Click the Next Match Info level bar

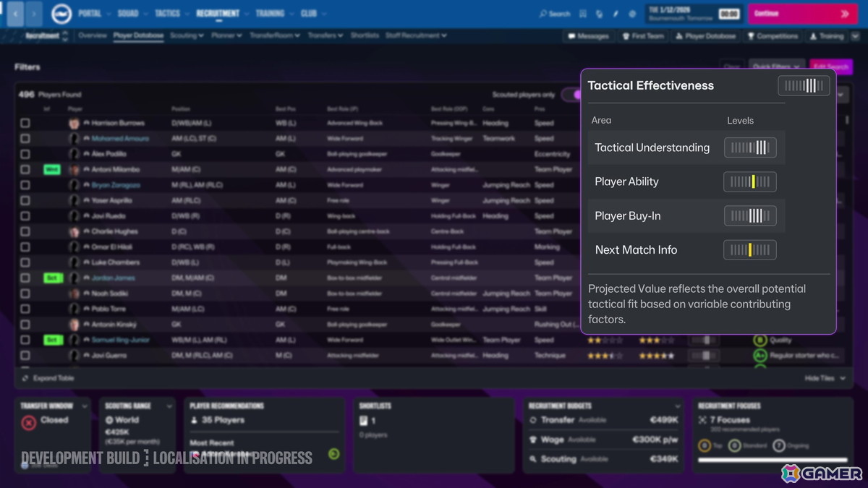pos(750,249)
